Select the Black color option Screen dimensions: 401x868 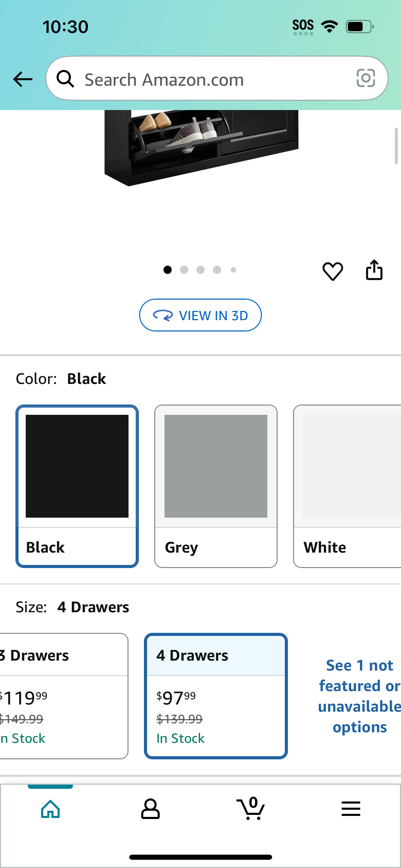[77, 486]
